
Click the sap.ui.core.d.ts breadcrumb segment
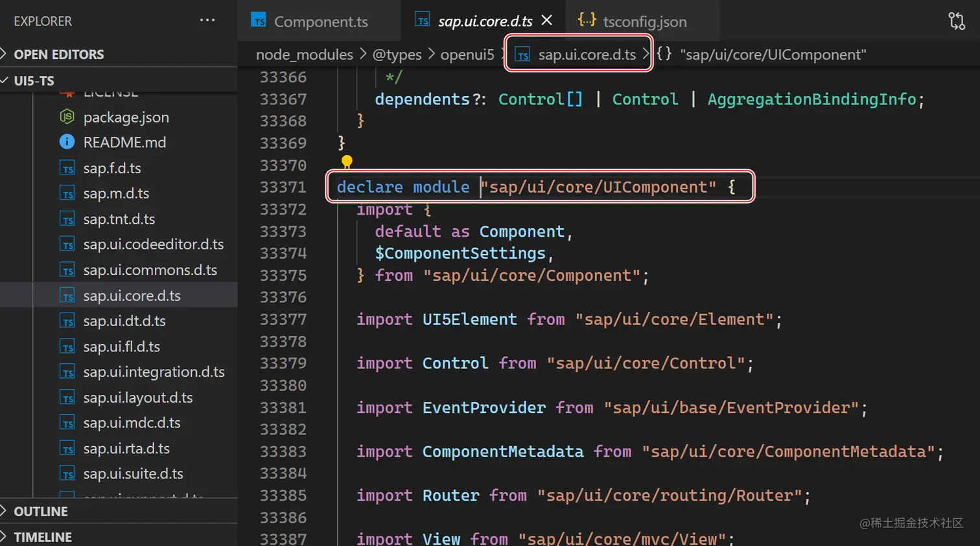click(x=577, y=54)
